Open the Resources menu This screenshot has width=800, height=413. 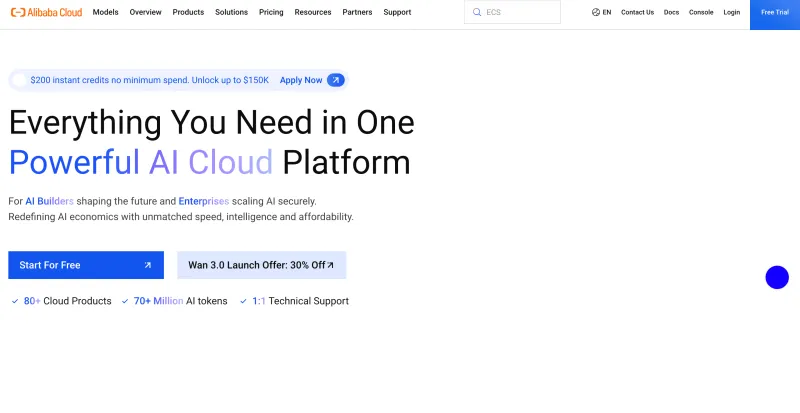click(x=313, y=12)
